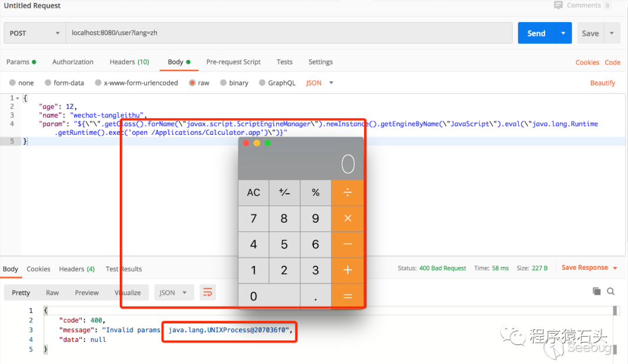This screenshot has width=628, height=364.
Task: Click the Save button
Action: (590, 33)
